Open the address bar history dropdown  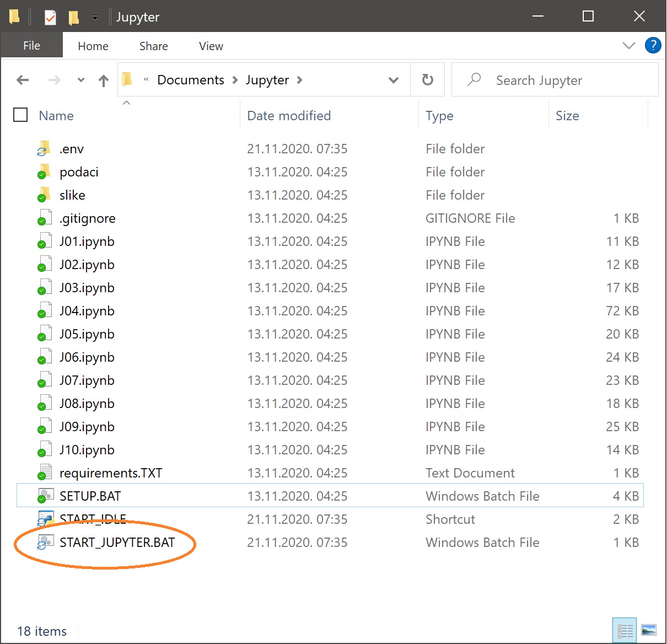click(x=394, y=80)
